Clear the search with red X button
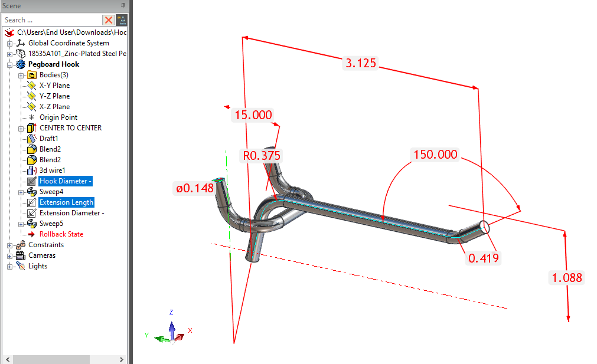Viewport: 597px width, 364px height. tap(109, 20)
